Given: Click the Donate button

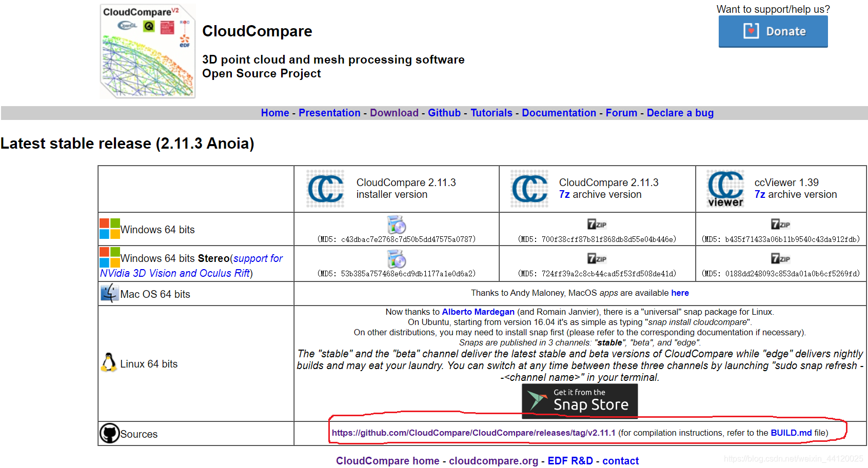Looking at the screenshot, I should point(773,31).
